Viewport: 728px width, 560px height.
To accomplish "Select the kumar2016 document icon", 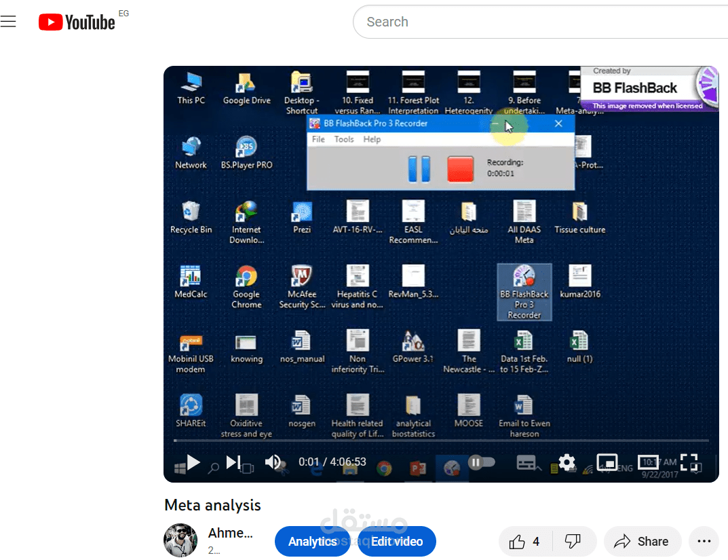I will coord(580,282).
